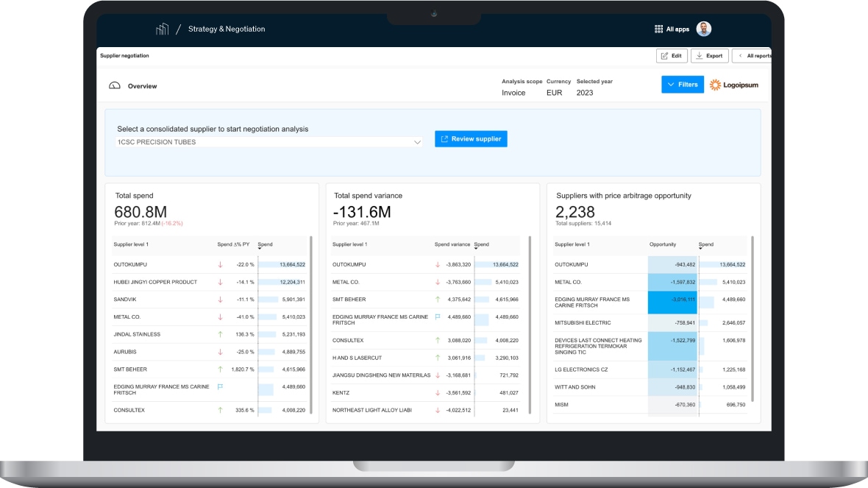Expand the Filters dropdown button
868x488 pixels.
pos(682,85)
